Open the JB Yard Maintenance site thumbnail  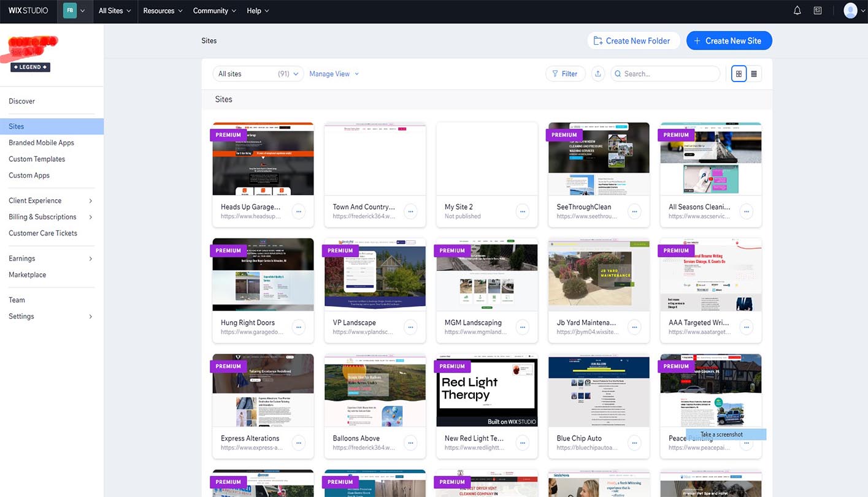[599, 275]
